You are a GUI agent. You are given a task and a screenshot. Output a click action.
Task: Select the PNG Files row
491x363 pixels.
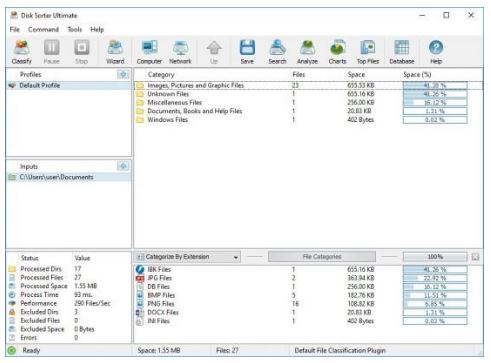pos(308,304)
